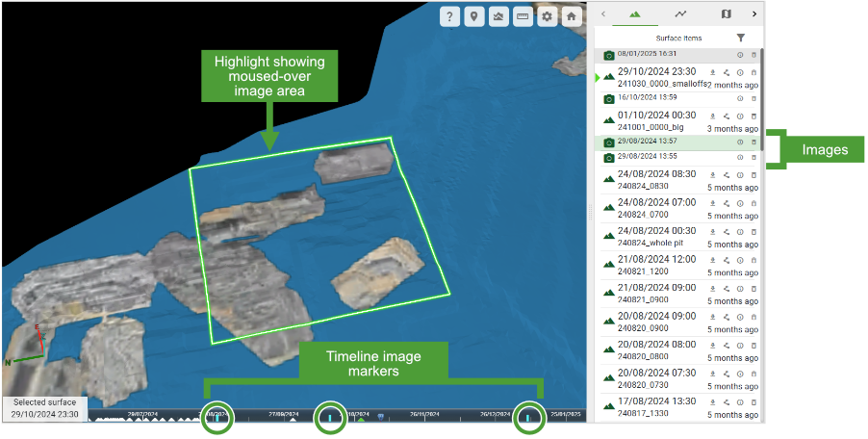Image resolution: width=868 pixels, height=439 pixels.
Task: Share the 240824_0830 surface
Action: [727, 175]
